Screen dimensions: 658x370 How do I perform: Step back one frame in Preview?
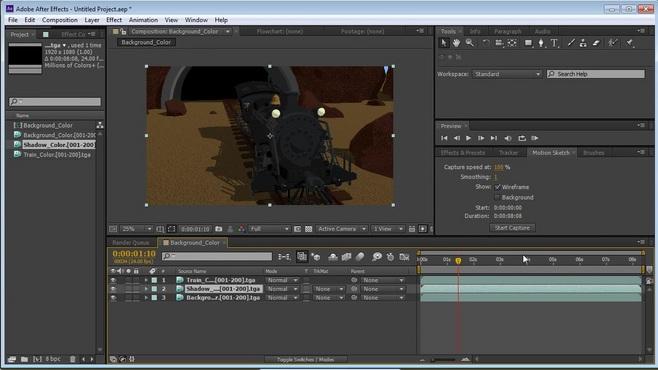pyautogui.click(x=457, y=138)
